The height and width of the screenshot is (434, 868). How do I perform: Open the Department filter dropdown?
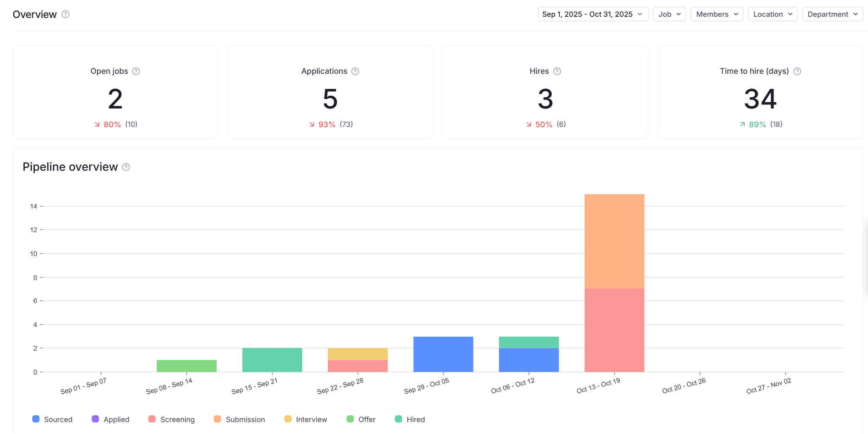[x=832, y=14]
